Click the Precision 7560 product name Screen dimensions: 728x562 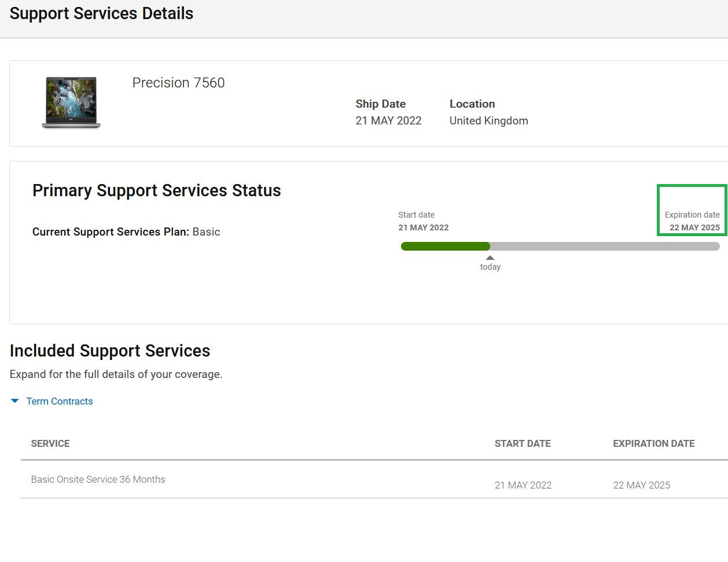[178, 83]
